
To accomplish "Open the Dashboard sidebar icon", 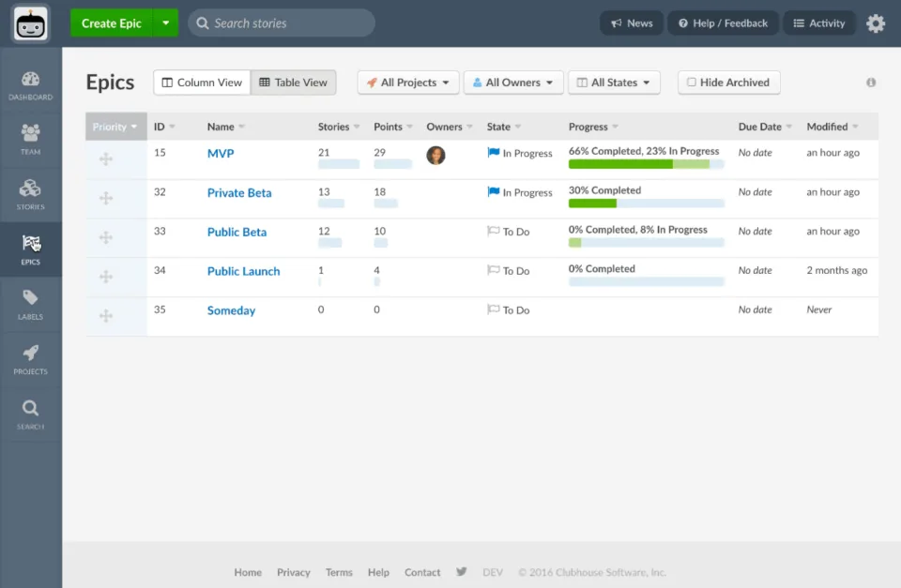I will pos(30,85).
